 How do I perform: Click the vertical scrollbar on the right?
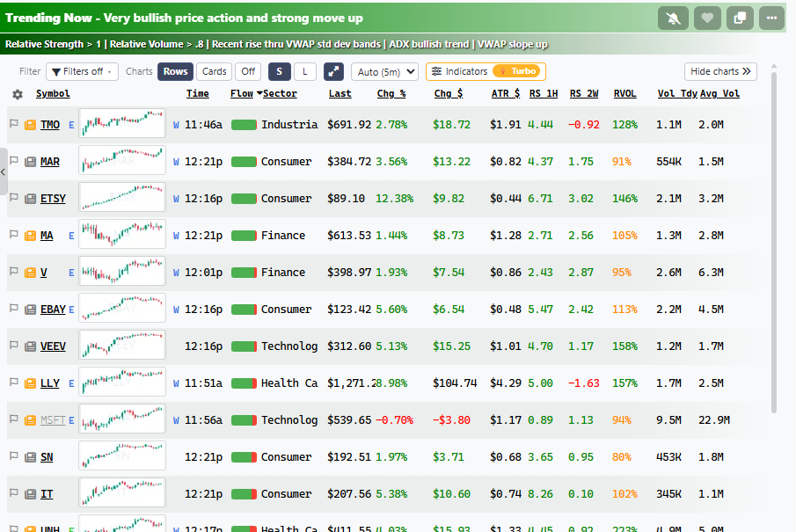[x=774, y=243]
